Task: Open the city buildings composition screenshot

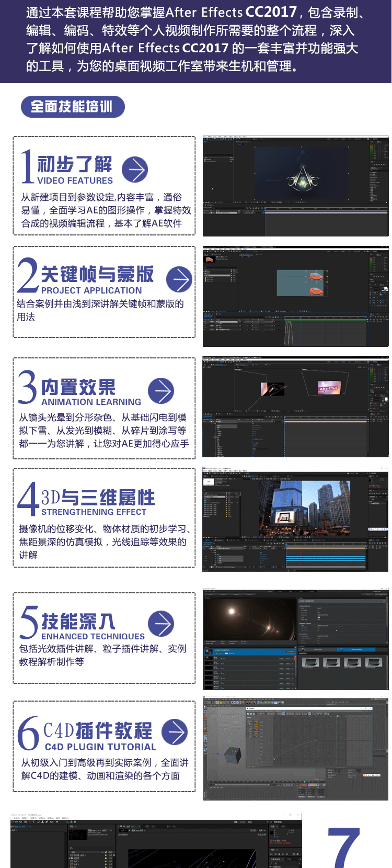Action: (296, 518)
